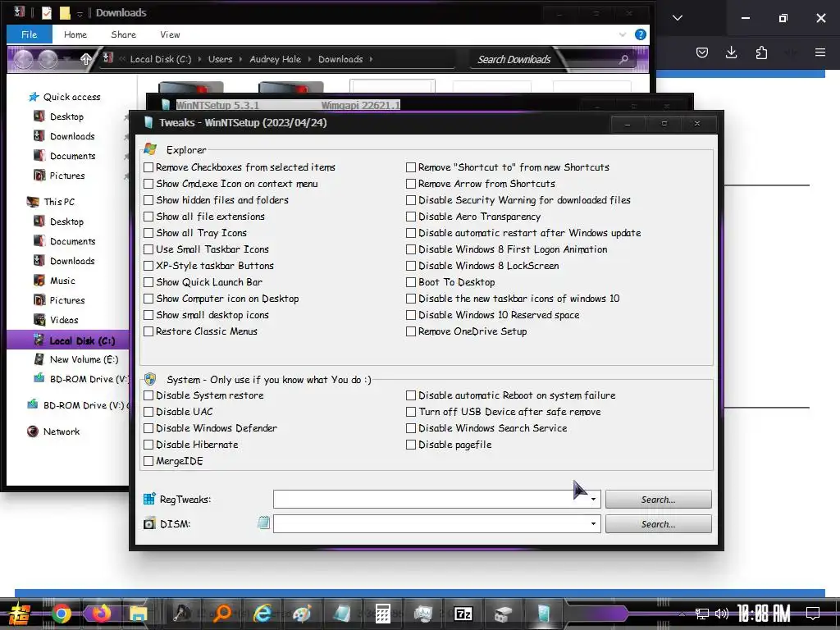Click the volume speaker tray icon
The image size is (840, 630).
(722, 614)
